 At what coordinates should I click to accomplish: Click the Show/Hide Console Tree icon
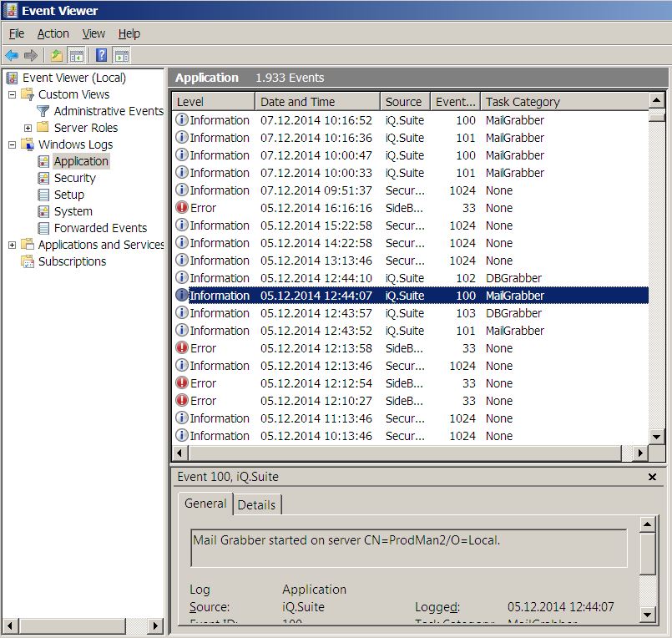click(77, 56)
